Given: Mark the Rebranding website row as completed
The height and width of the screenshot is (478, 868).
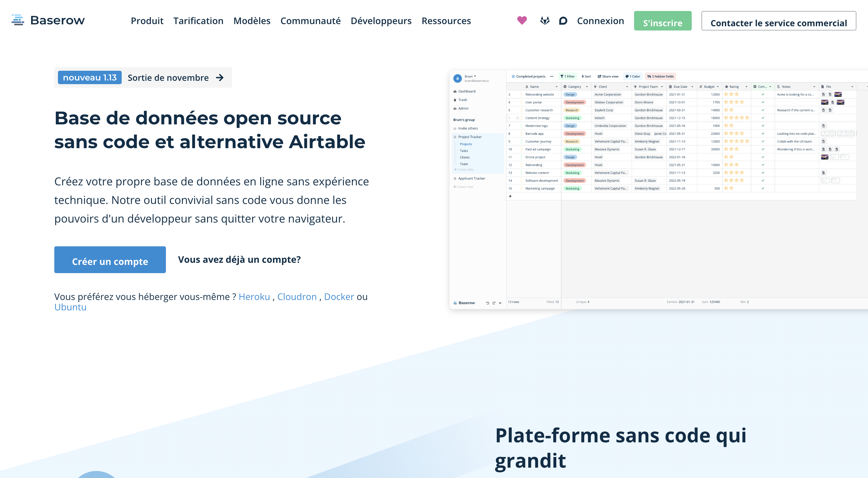Looking at the screenshot, I should (x=763, y=94).
